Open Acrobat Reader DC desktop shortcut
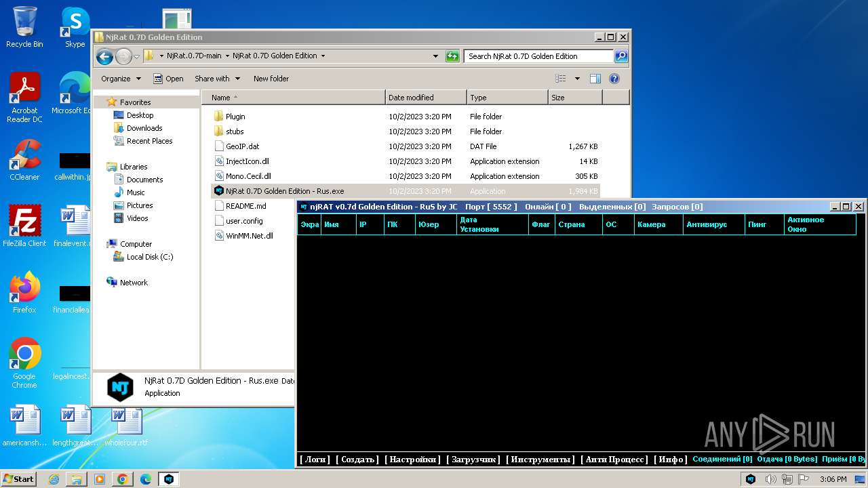 coord(24,98)
